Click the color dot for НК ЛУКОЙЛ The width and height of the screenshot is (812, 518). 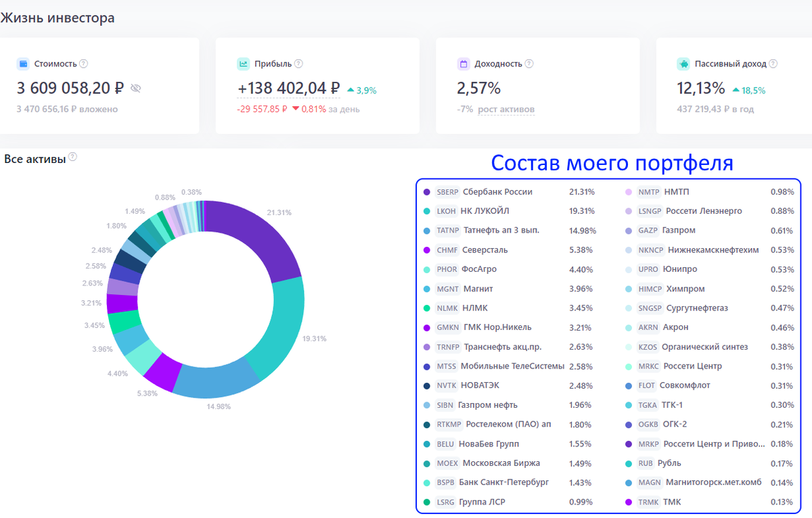tap(426, 211)
